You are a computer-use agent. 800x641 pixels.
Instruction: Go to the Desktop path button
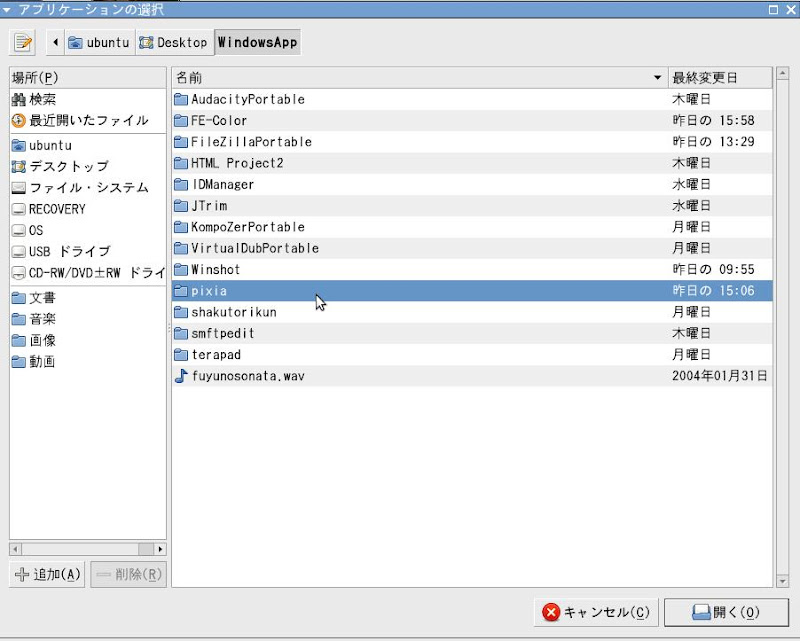[174, 42]
